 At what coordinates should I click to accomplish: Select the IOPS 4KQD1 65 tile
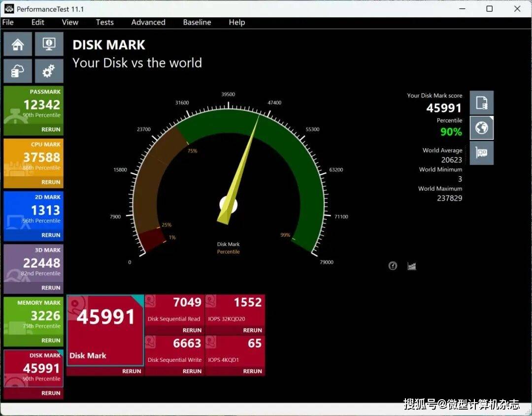click(235, 351)
